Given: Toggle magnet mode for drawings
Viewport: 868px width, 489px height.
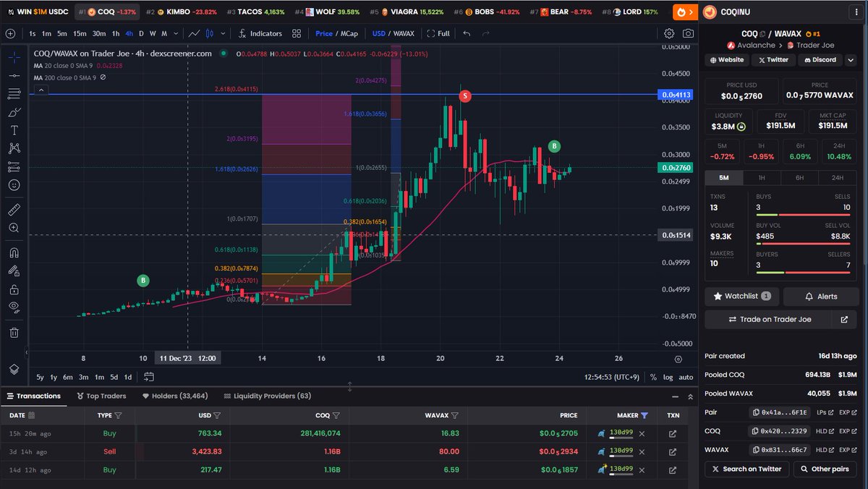Looking at the screenshot, I should click(14, 253).
